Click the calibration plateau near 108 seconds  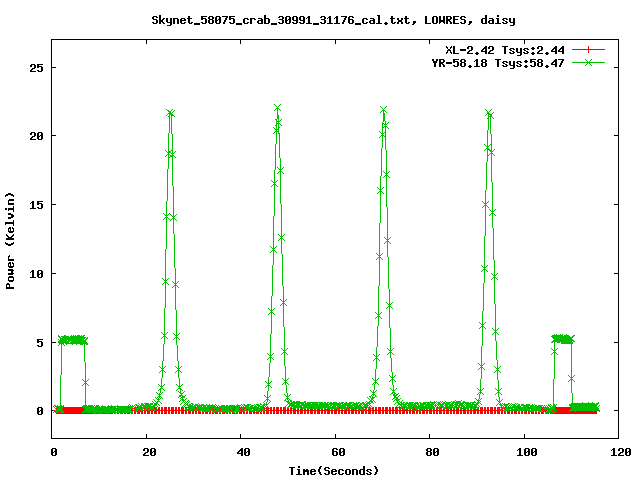point(563,339)
